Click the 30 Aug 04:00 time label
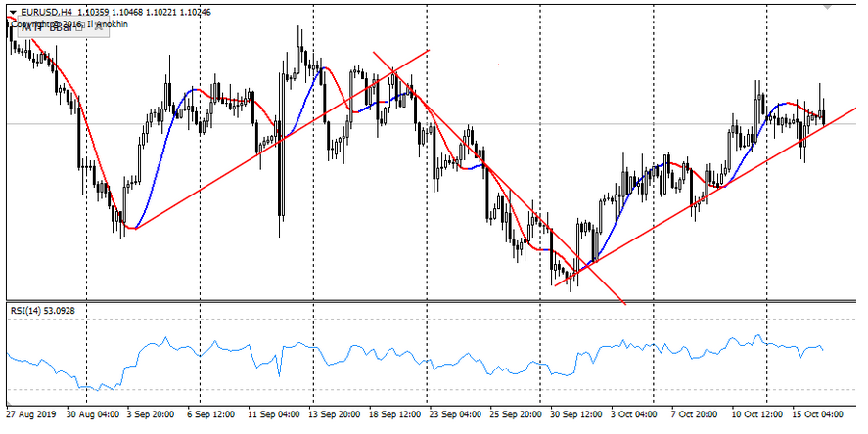868x434 pixels. click(x=96, y=414)
